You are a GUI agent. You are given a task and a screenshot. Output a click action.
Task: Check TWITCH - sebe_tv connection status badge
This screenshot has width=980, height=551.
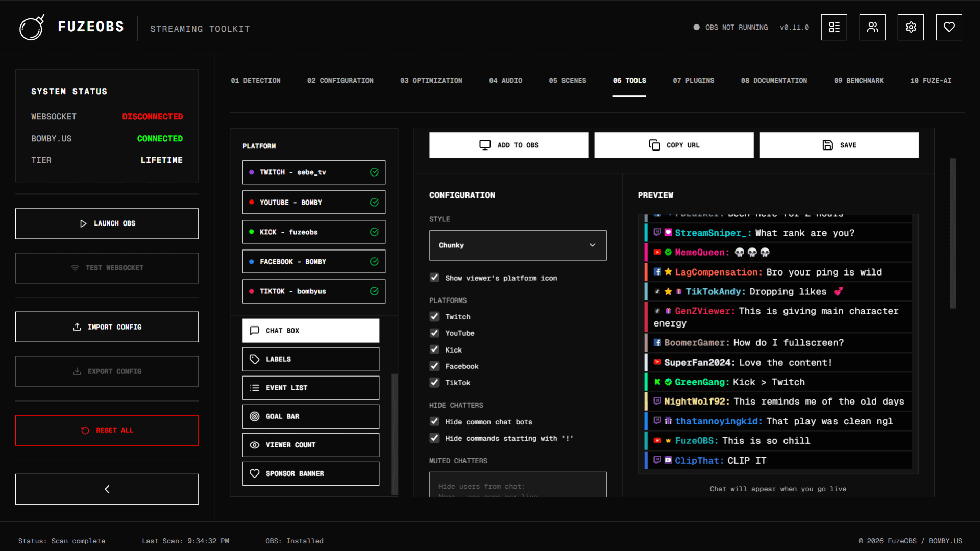click(x=374, y=172)
